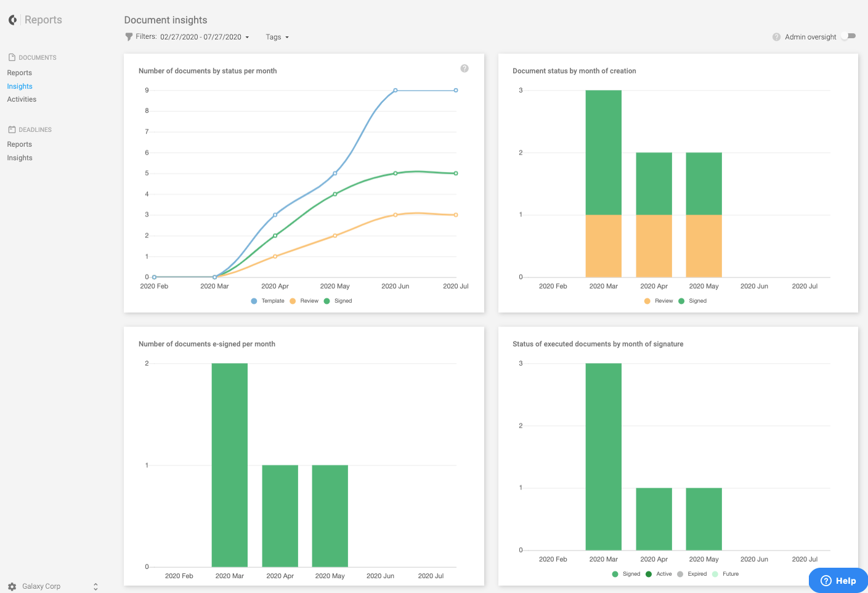Open the date range filter dropdown
Viewport: 868px width, 593px height.
pyautogui.click(x=205, y=37)
